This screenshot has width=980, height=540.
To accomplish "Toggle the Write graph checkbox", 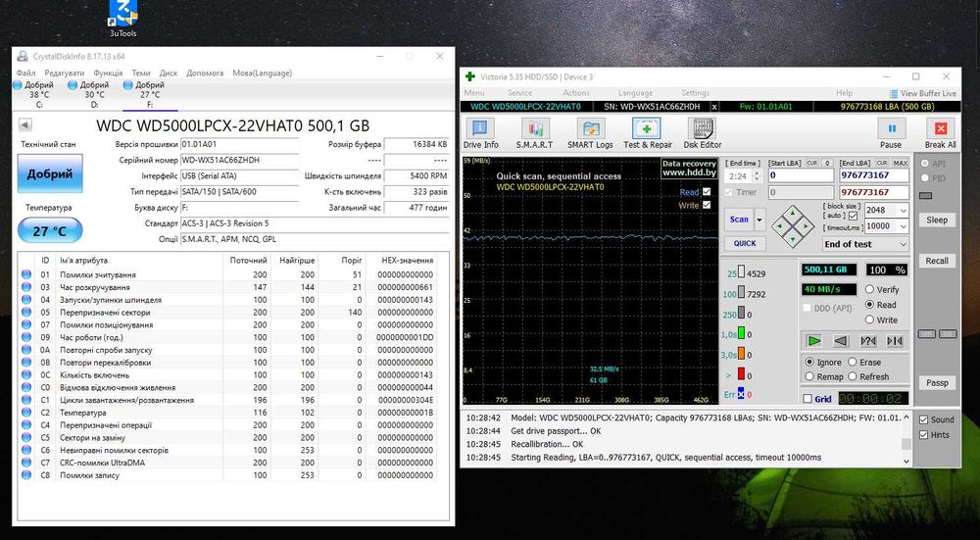I will tap(707, 205).
